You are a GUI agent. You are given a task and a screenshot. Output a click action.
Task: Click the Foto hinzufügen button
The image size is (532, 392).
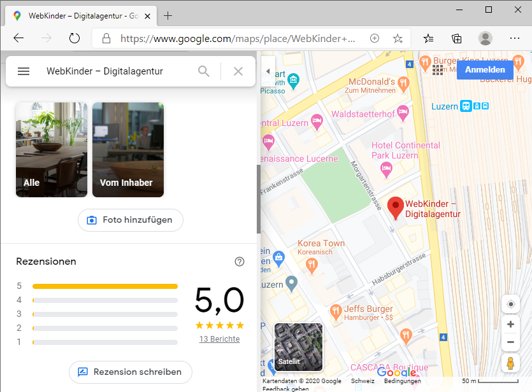click(x=131, y=220)
